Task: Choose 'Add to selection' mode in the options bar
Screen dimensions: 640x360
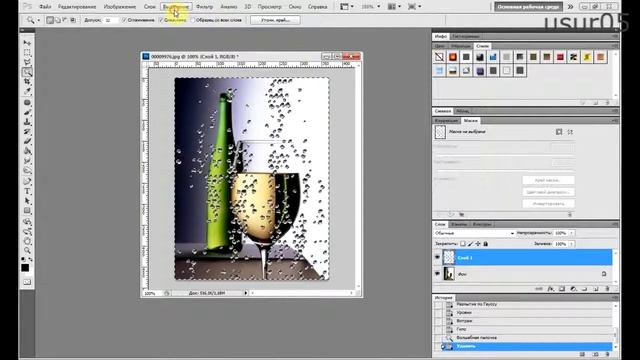Action: [x=58, y=20]
